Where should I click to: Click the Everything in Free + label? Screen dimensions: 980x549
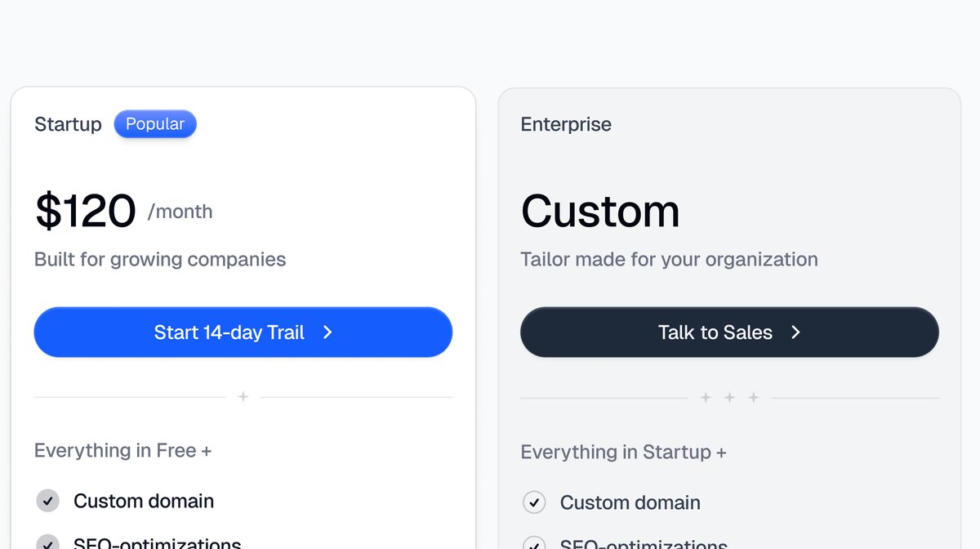(123, 450)
